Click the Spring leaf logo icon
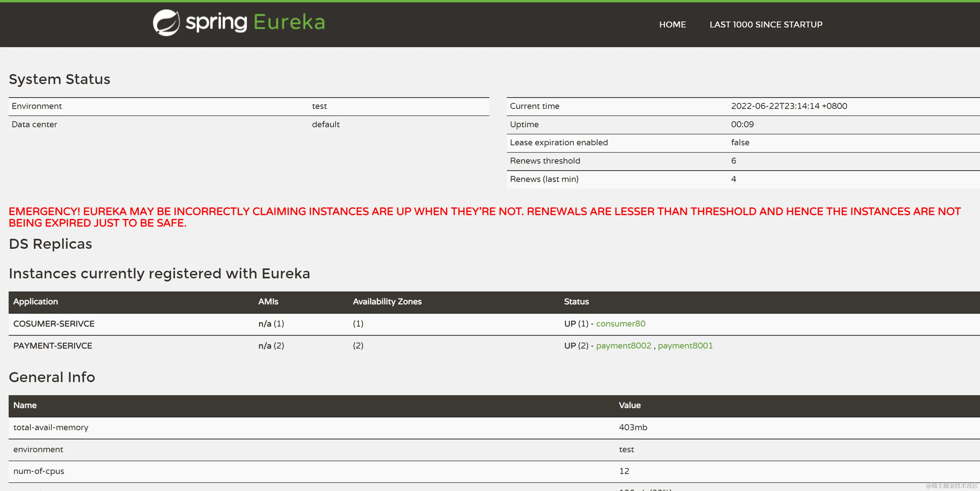This screenshot has width=980, height=491. pos(166,23)
